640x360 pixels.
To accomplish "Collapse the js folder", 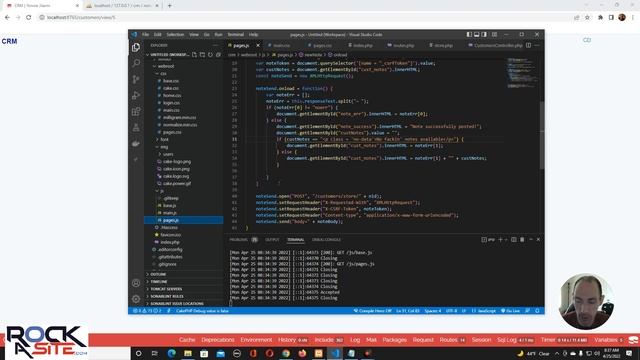I will tap(162, 191).
